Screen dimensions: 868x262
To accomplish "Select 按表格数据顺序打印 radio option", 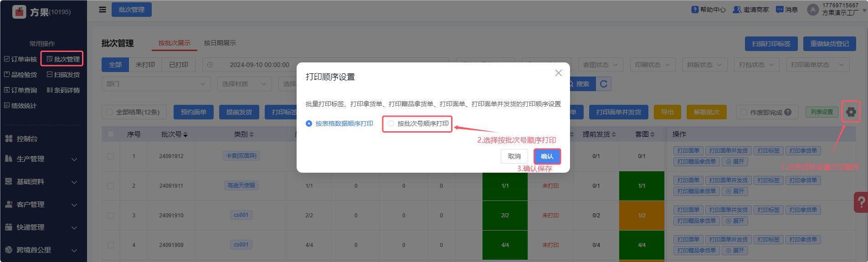I will click(339, 123).
